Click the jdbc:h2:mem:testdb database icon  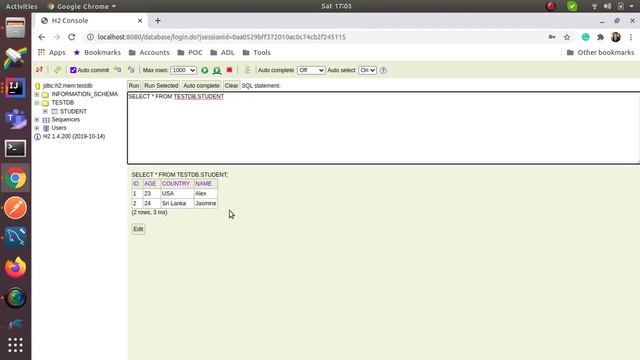point(38,86)
